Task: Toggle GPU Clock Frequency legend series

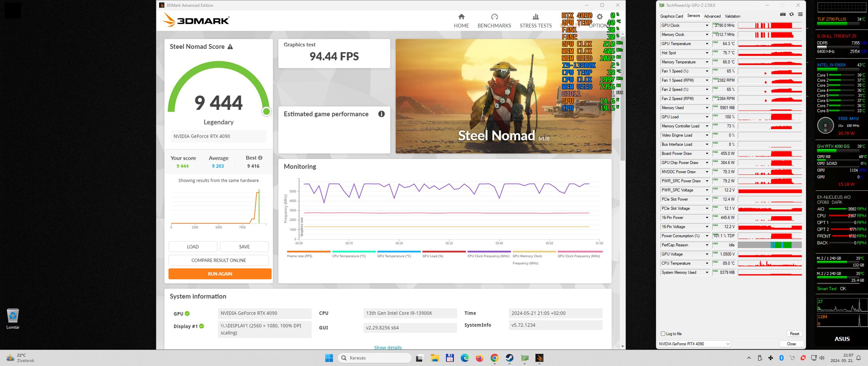Action: [x=580, y=254]
